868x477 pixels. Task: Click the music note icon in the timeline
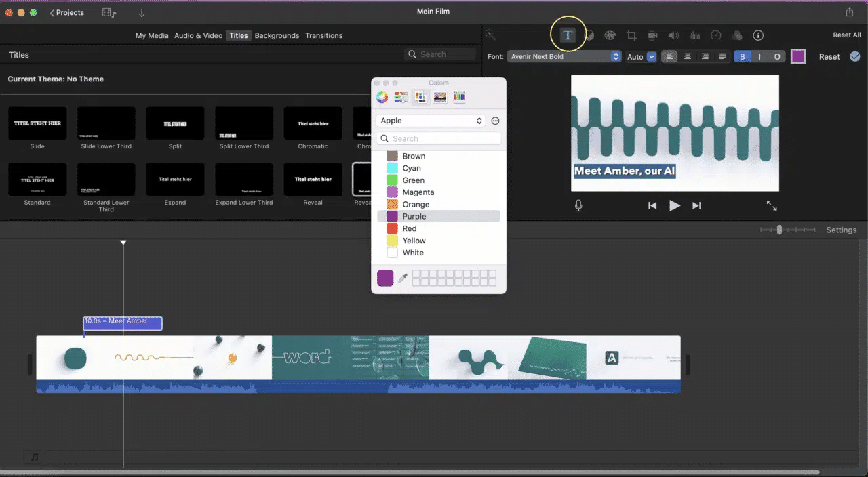(35, 457)
